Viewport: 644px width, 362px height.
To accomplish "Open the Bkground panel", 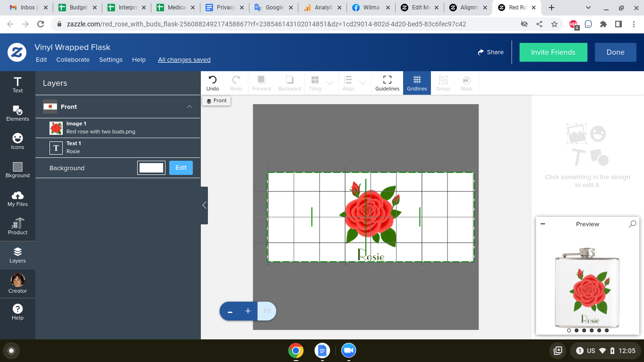I will click(x=17, y=170).
